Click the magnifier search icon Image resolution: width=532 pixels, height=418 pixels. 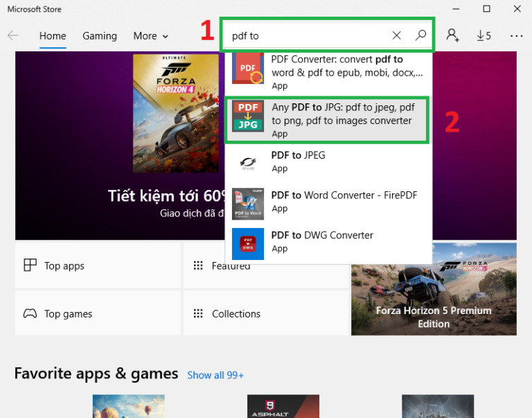click(420, 35)
